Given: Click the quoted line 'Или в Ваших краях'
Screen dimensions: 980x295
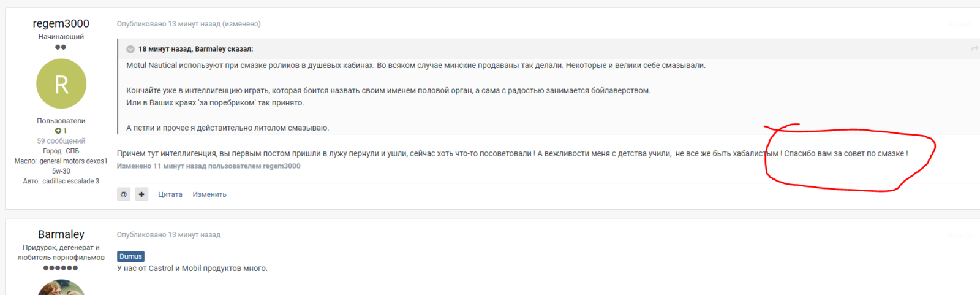Looking at the screenshot, I should pos(215,103).
